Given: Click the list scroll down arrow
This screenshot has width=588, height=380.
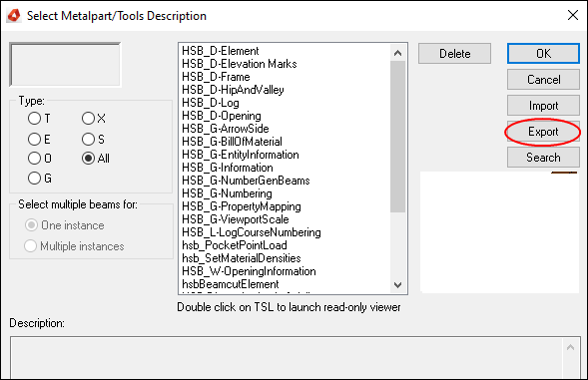Looking at the screenshot, I should click(398, 285).
